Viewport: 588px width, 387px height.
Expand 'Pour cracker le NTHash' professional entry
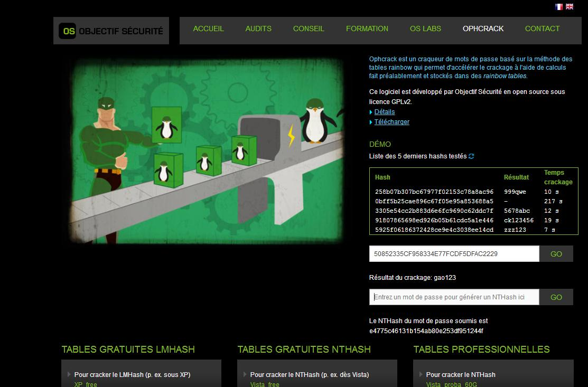click(x=461, y=375)
